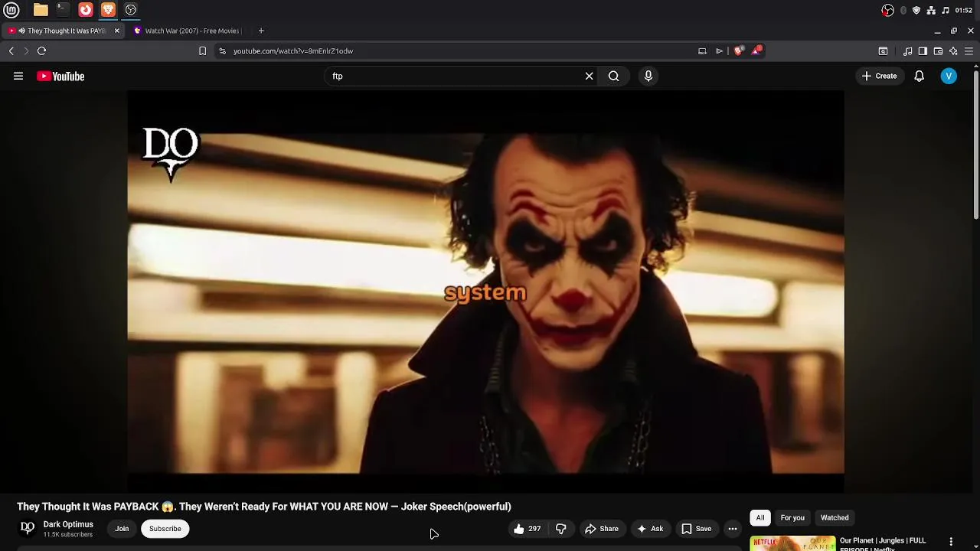Select the For you filter chip

(x=792, y=518)
